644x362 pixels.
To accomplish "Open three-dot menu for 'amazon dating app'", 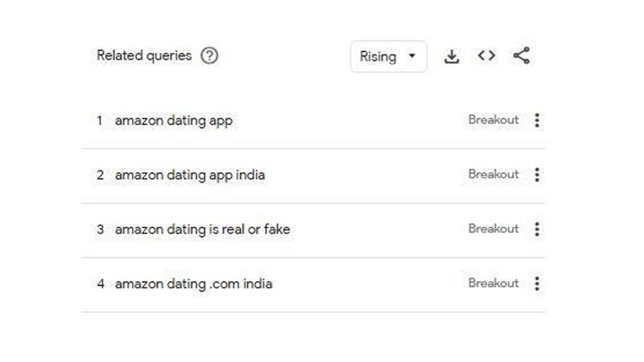I will pyautogui.click(x=537, y=121).
